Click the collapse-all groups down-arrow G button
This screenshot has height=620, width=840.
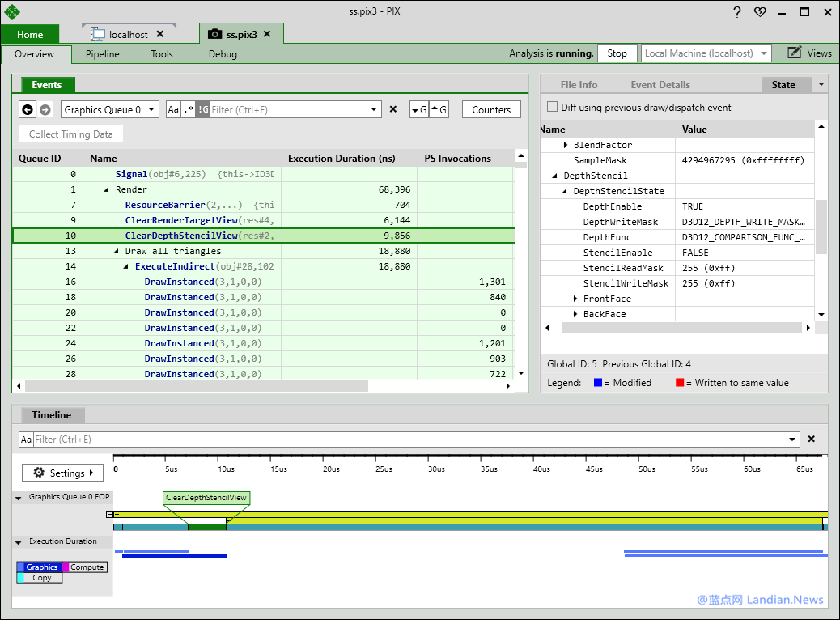click(419, 110)
